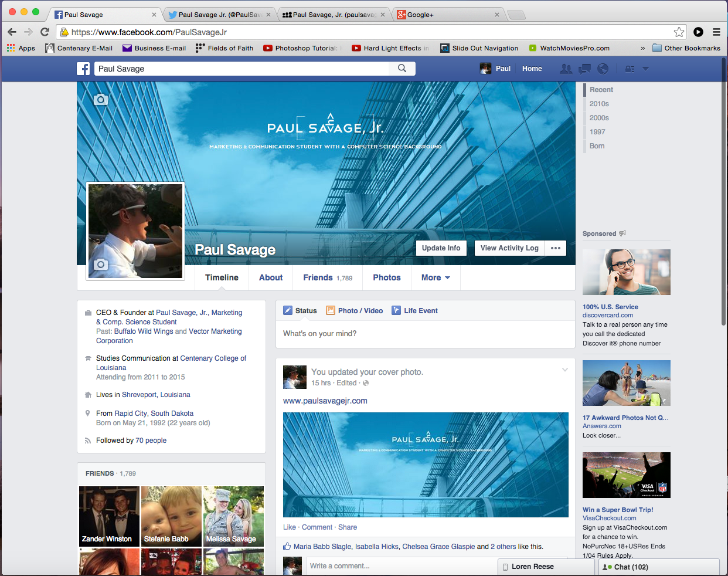Reload the page with refresh icon

coord(45,32)
